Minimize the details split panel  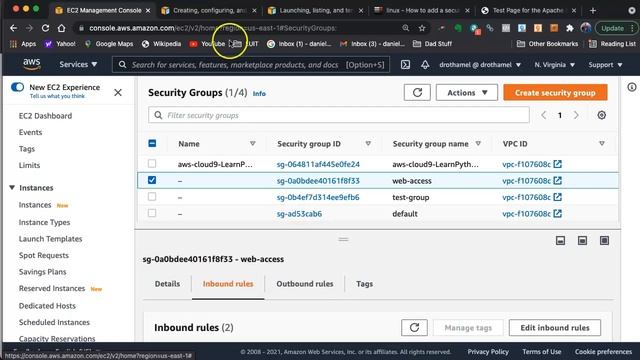coord(560,240)
